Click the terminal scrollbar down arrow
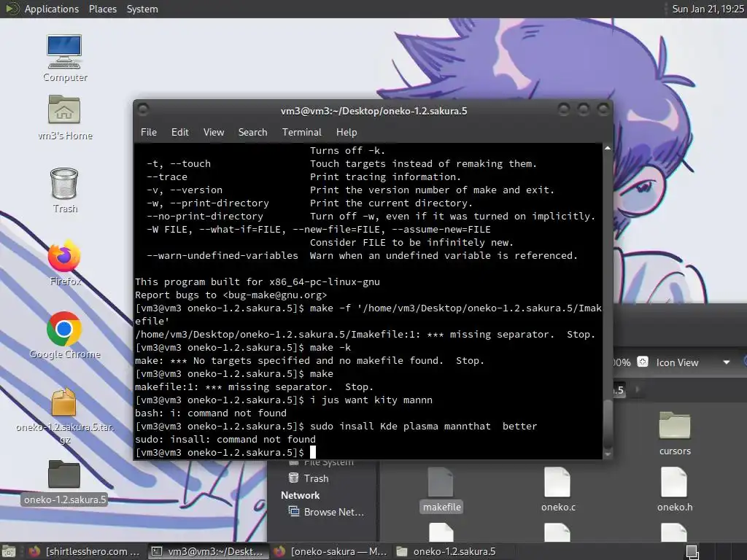 click(608, 455)
